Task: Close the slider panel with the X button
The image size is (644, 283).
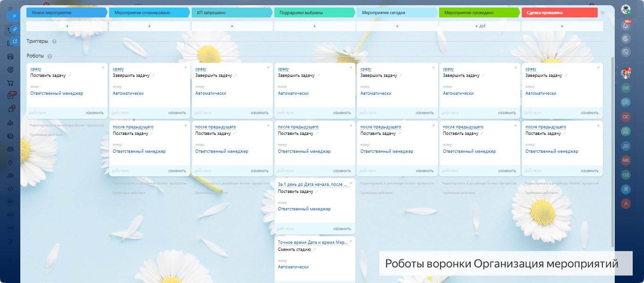Action: [14, 16]
